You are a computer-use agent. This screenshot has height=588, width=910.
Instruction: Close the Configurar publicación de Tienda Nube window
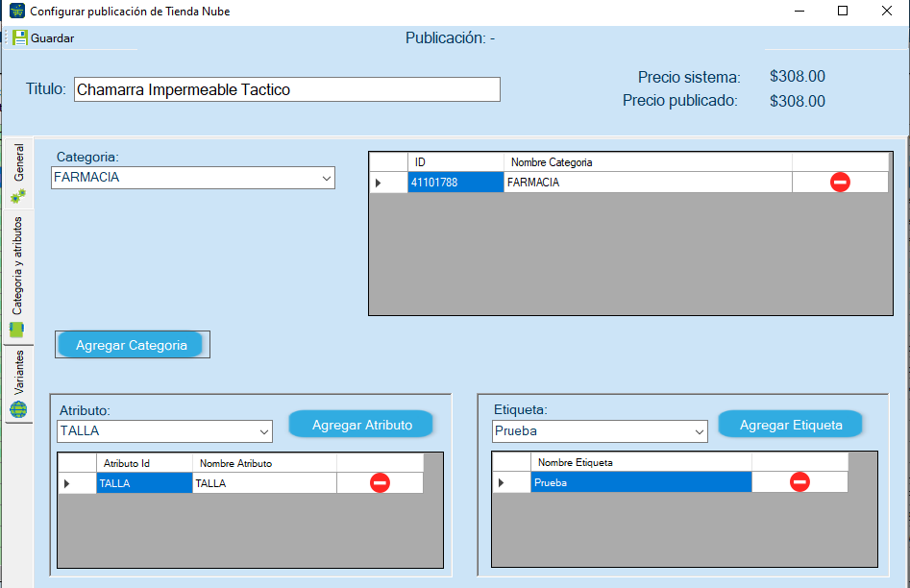click(887, 11)
